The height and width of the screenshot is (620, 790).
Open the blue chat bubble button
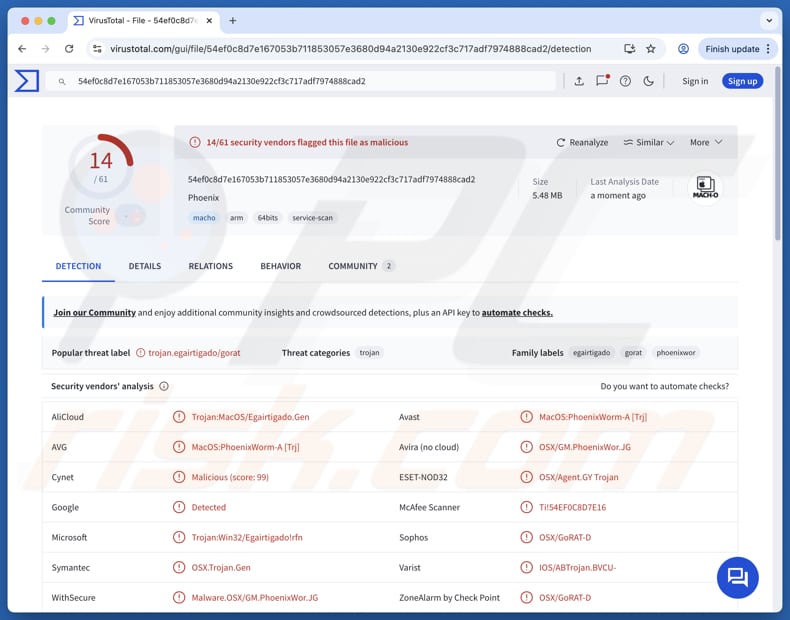(x=738, y=577)
